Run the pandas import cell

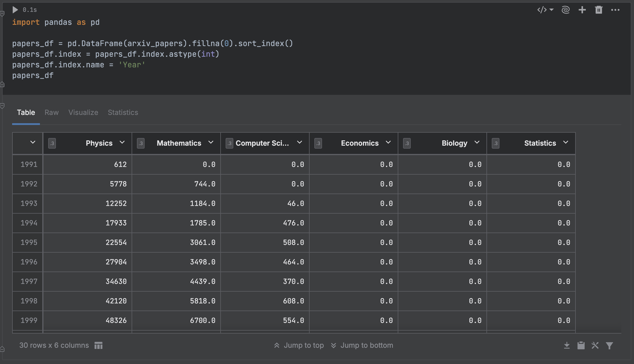15,10
